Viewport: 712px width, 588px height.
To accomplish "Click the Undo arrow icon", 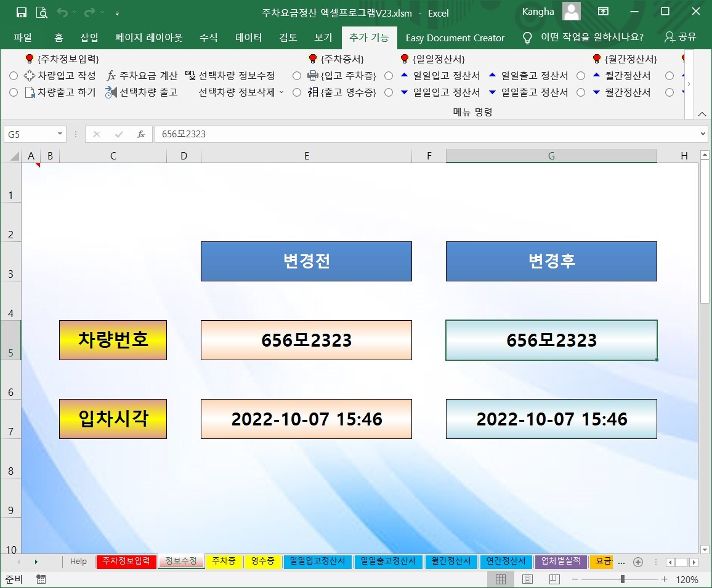I will 62,13.
